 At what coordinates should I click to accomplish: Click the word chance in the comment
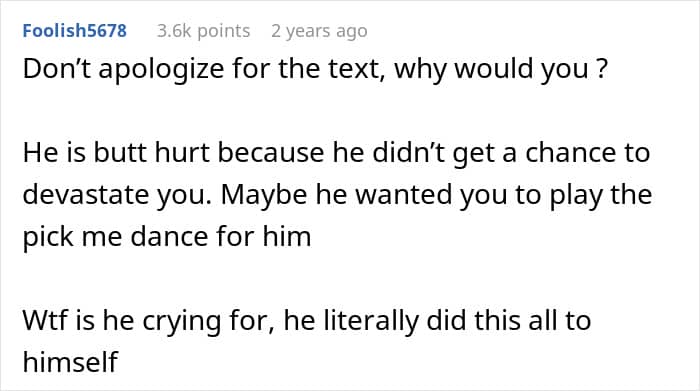tap(565, 153)
